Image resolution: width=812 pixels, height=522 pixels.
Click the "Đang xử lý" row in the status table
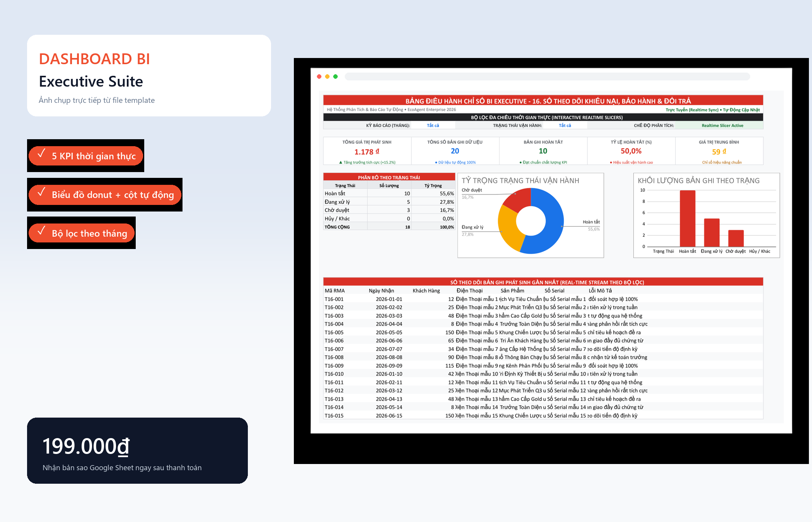click(389, 202)
